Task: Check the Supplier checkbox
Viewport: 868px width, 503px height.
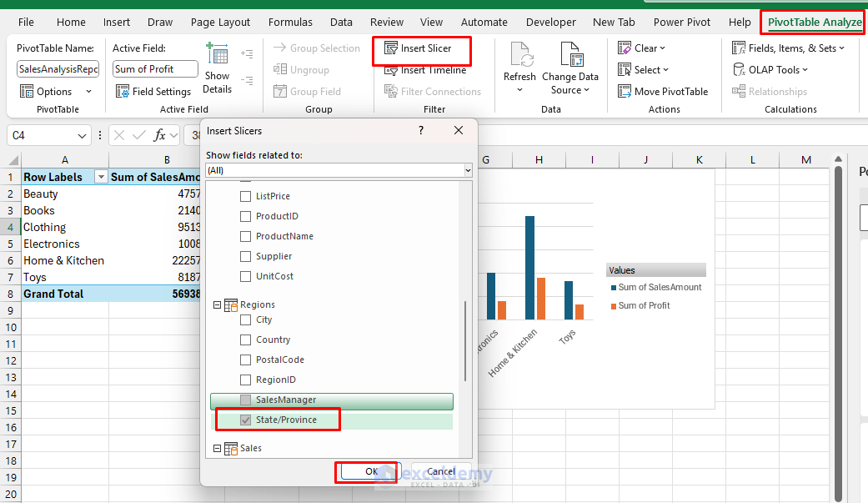Action: (x=244, y=256)
